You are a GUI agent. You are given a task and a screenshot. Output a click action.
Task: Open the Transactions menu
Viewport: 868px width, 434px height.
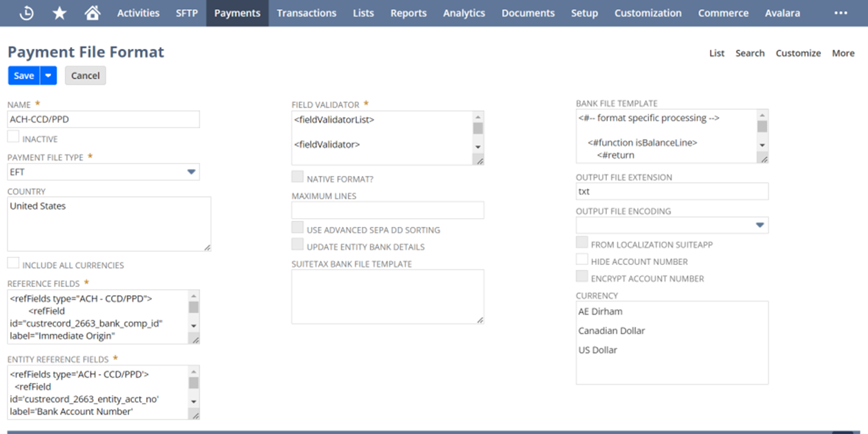click(x=307, y=12)
